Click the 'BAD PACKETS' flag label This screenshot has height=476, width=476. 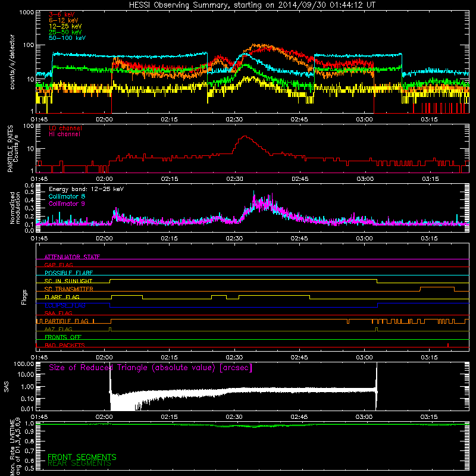point(65,345)
